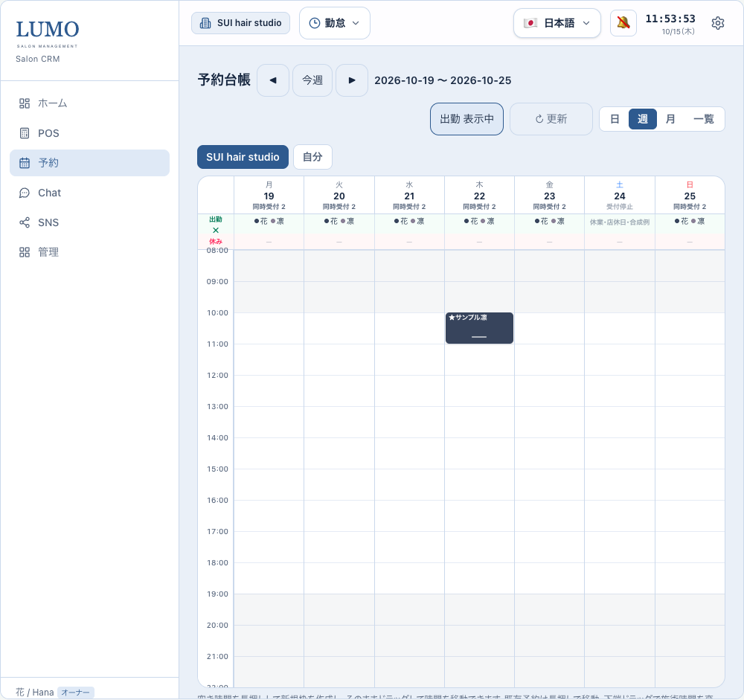Go to next week arrow

(x=352, y=80)
